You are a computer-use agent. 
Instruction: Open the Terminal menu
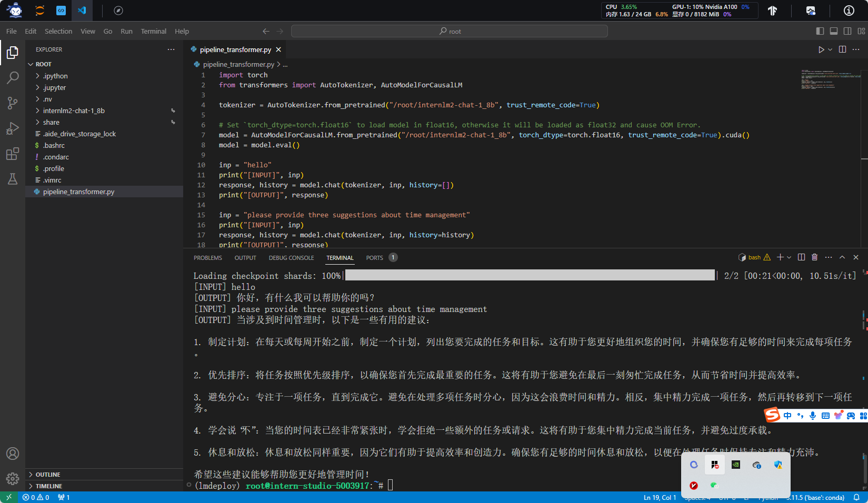[154, 31]
